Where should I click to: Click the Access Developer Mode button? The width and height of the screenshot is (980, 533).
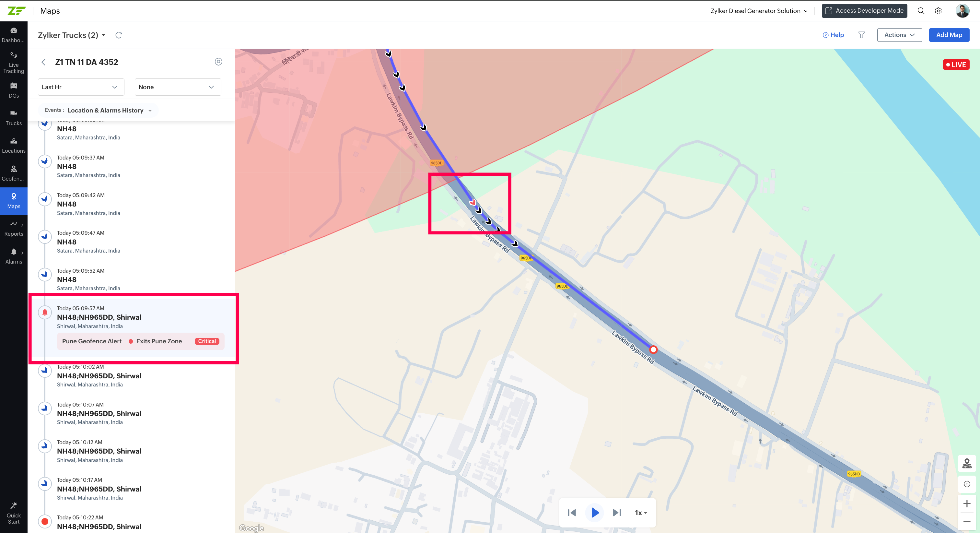coord(864,11)
